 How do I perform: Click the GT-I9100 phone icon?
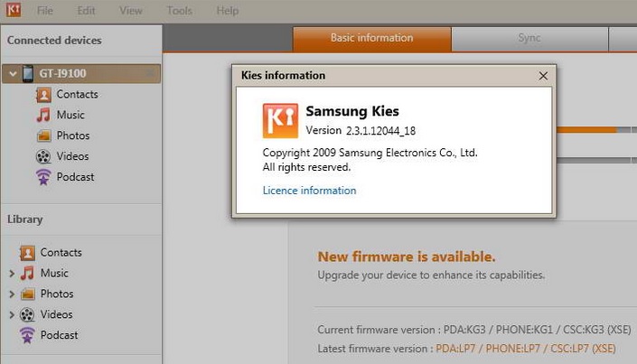28,73
